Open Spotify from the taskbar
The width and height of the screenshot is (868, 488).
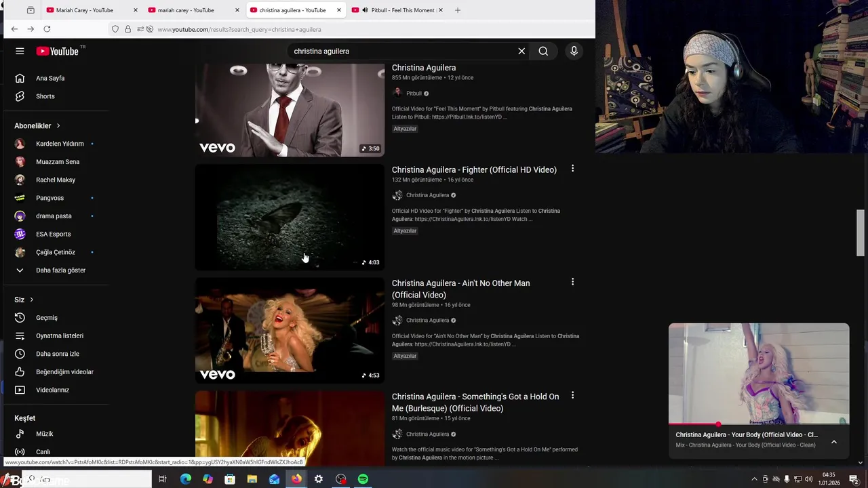pos(363,479)
